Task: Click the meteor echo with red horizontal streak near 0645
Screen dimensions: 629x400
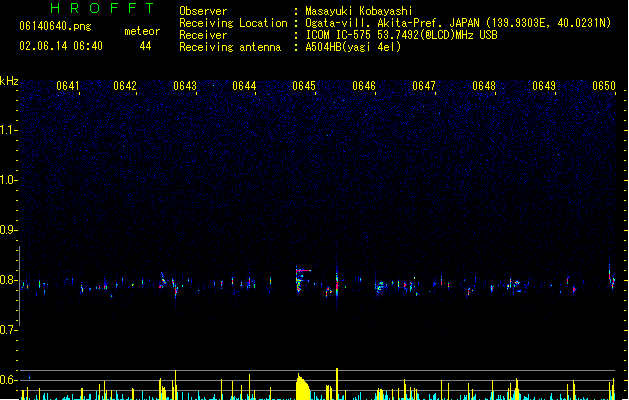Action: (302, 279)
